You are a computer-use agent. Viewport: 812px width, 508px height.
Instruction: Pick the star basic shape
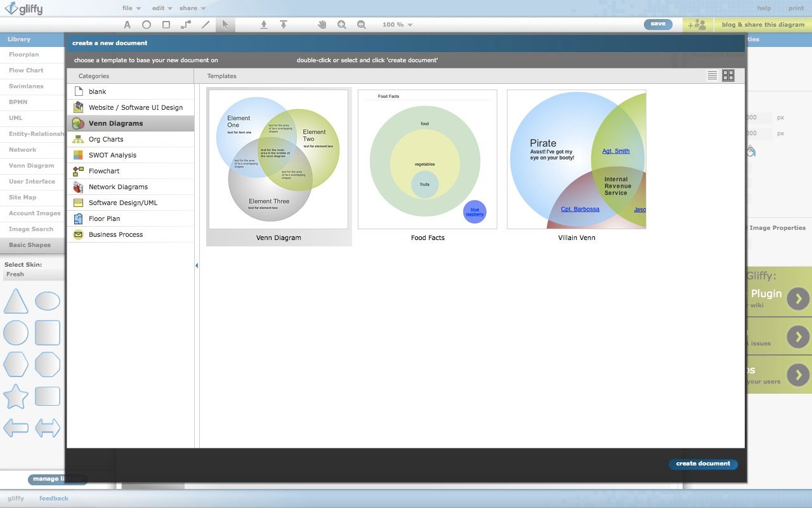click(x=16, y=396)
